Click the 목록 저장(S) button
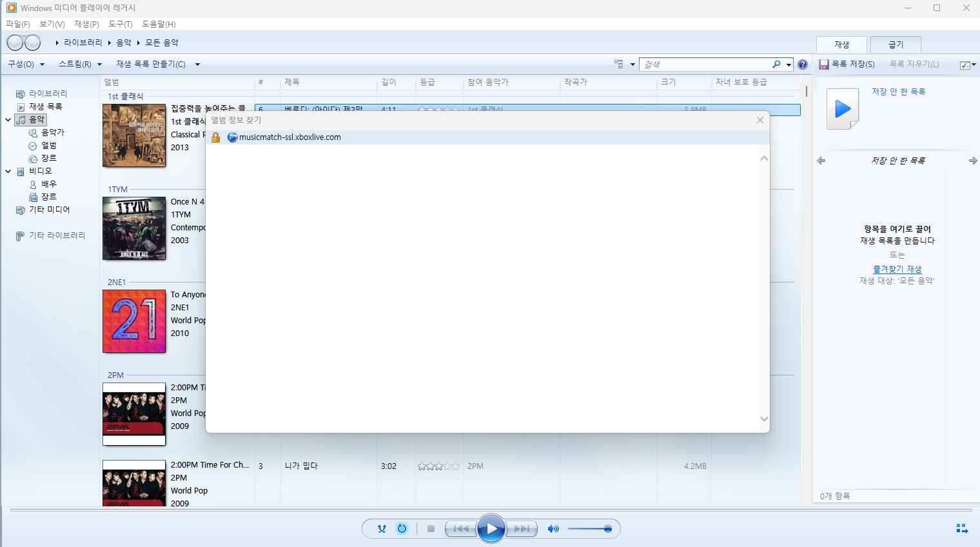Viewport: 980px width, 547px height. pos(847,65)
